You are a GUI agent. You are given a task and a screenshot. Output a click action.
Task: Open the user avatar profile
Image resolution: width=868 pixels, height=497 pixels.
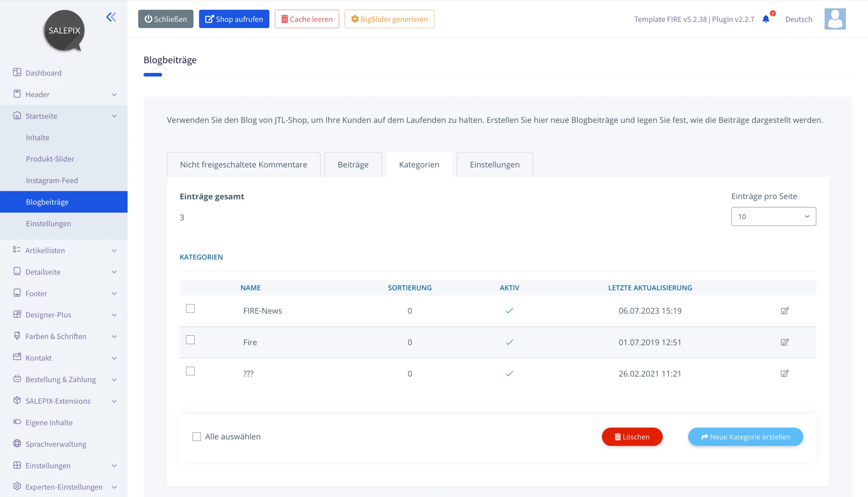tap(835, 19)
